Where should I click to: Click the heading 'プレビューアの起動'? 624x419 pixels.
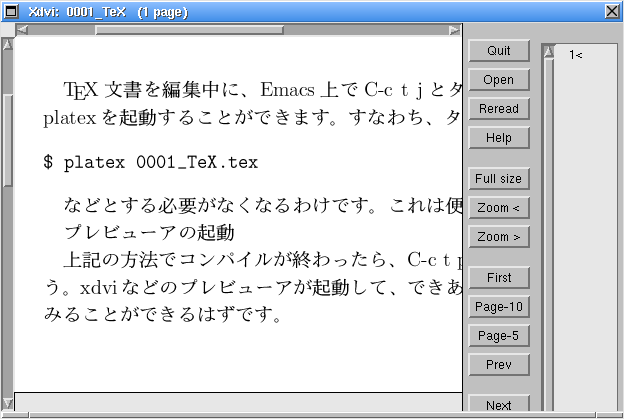pos(150,232)
